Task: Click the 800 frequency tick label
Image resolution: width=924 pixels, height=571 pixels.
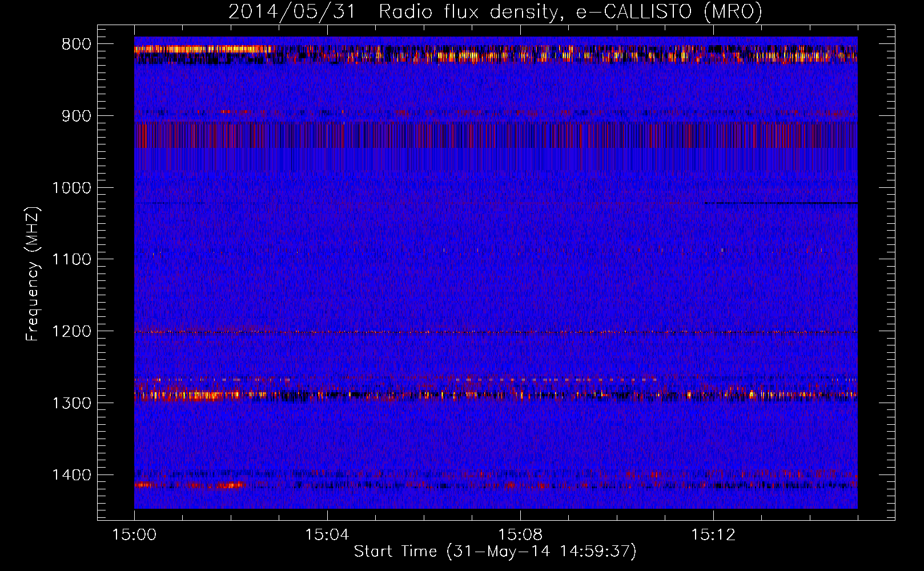Action: 77,45
